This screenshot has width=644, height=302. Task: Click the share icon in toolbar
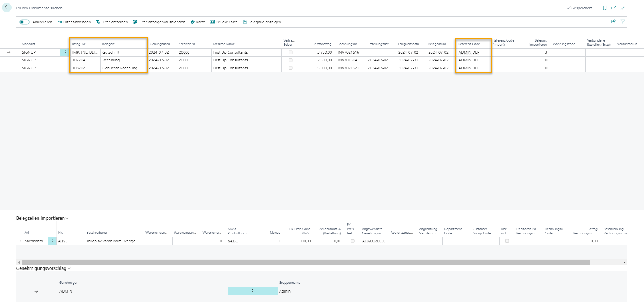[x=613, y=22]
